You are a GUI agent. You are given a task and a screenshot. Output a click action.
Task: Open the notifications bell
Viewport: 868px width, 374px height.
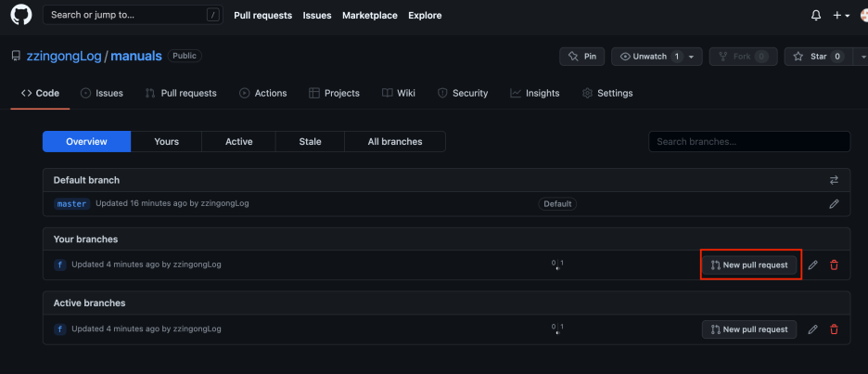816,16
